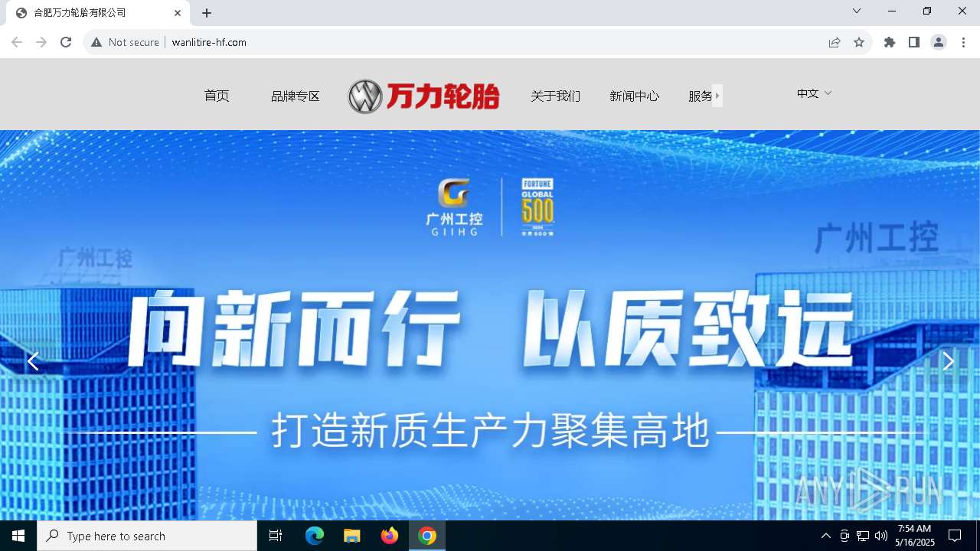Open the network status tray icon
Viewport: 980px width, 551px height.
(863, 536)
